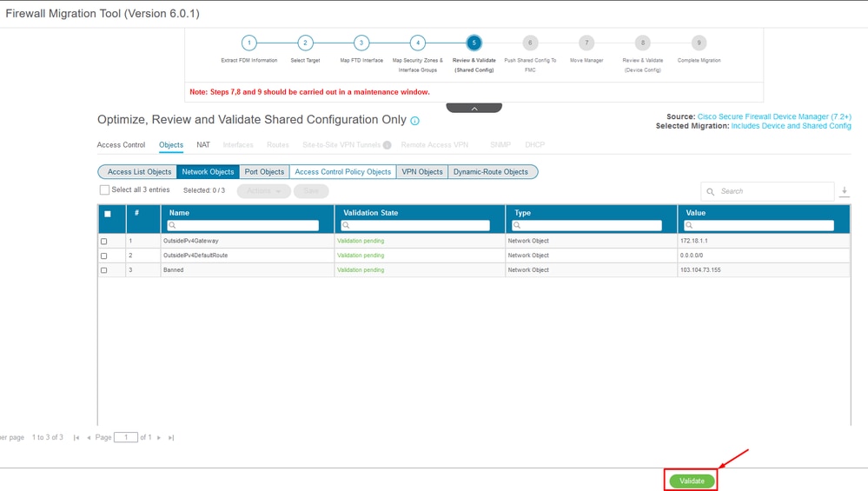Click the info badge on Site-to-Site VPN Tunnels
The height and width of the screenshot is (491, 868).
387,145
